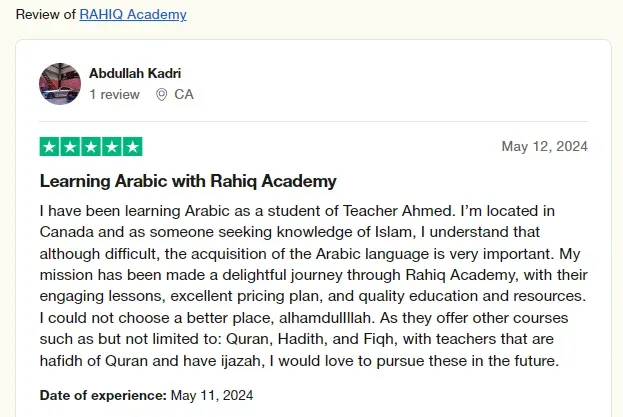Click the location pin icon beside CA
623x417 pixels.
pyautogui.click(x=162, y=95)
